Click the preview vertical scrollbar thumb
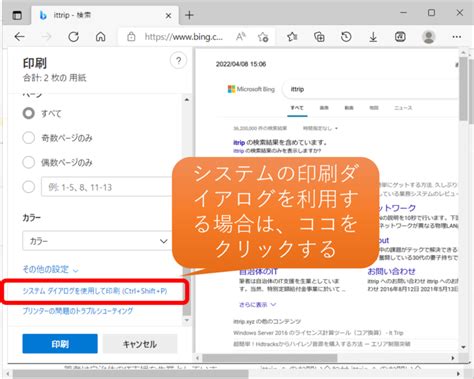Image resolution: width=474 pixels, height=379 pixels. (463, 88)
